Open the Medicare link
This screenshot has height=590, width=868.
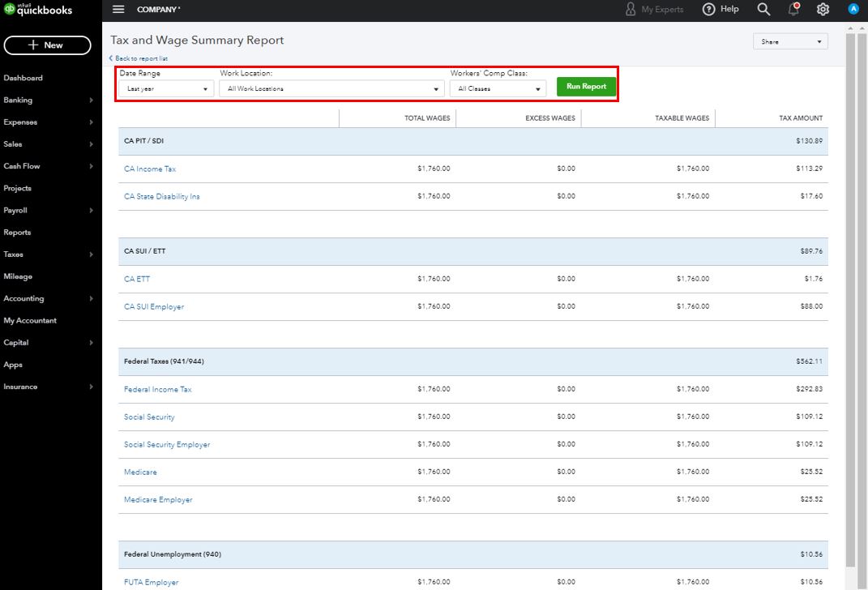click(x=140, y=472)
